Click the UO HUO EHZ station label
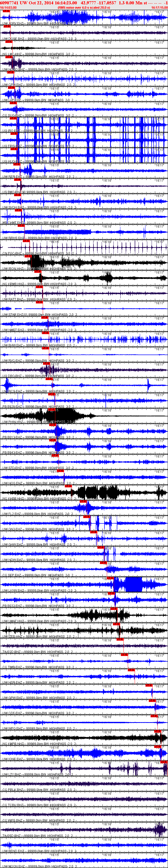This screenshot has height=868, width=168. 38,161
